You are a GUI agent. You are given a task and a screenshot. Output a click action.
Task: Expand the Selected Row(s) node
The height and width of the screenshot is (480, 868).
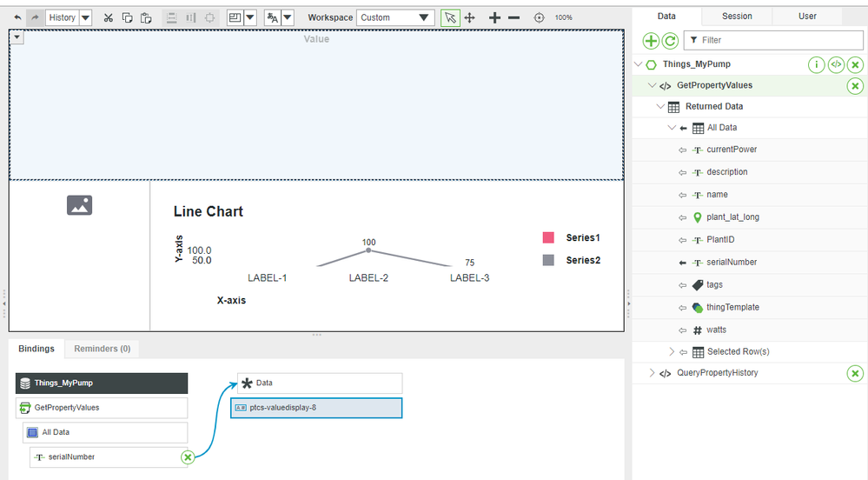click(672, 352)
